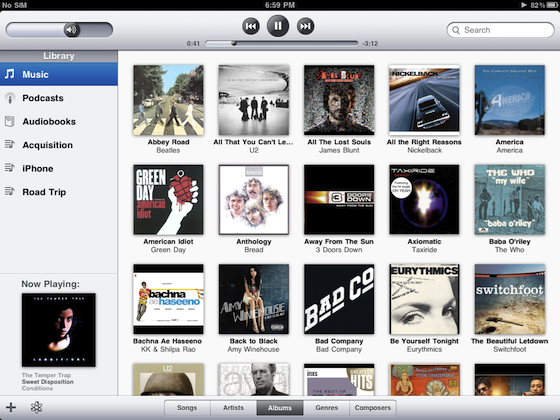560x420 pixels.
Task: Select the Albums tab
Action: pyautogui.click(x=280, y=408)
